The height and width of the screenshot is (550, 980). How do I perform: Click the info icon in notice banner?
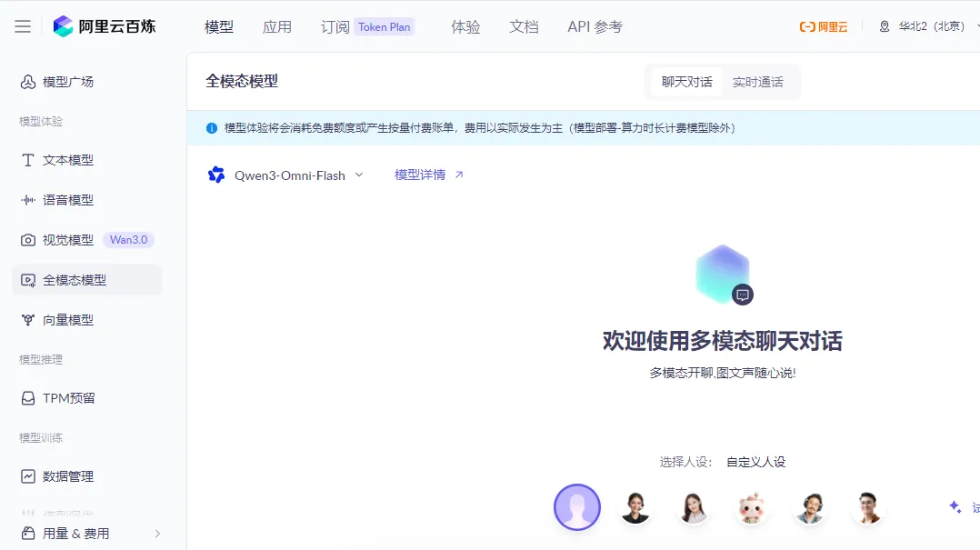point(212,128)
